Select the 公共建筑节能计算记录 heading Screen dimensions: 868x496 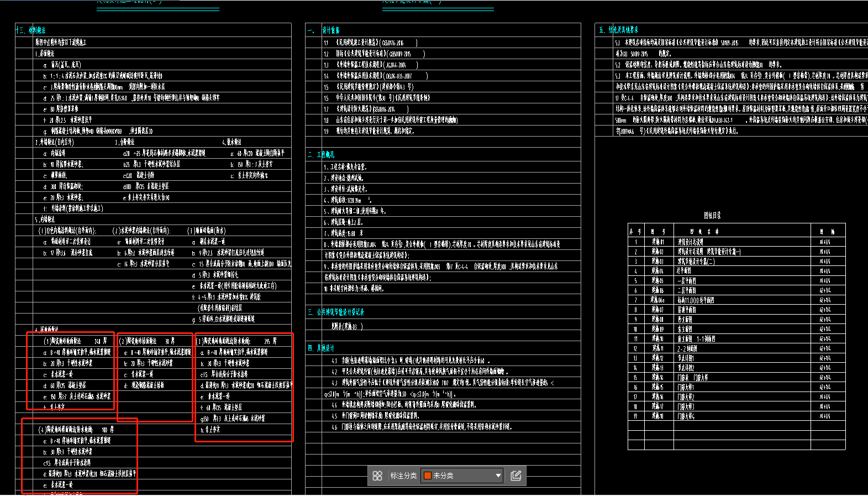pyautogui.click(x=340, y=312)
